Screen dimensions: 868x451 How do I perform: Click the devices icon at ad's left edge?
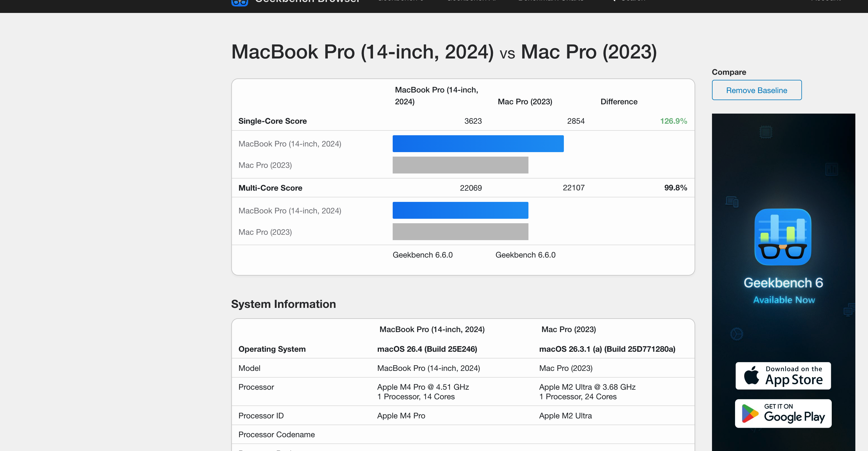(x=732, y=202)
